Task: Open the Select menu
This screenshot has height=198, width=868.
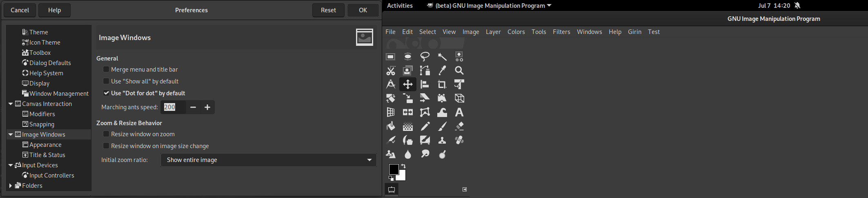Action: pos(427,32)
